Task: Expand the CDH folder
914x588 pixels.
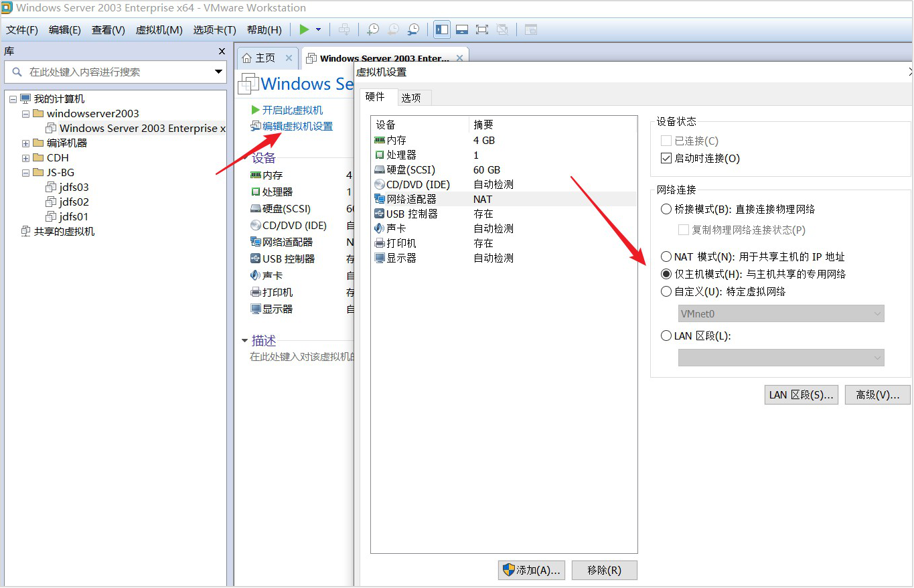Action: click(x=25, y=158)
